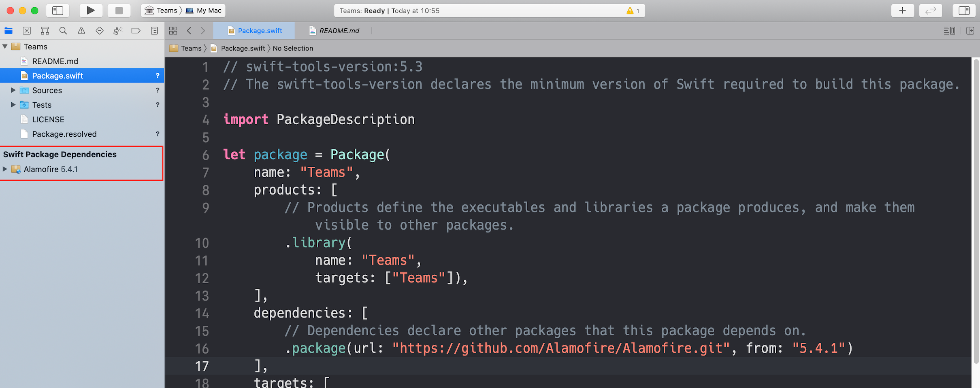Image resolution: width=980 pixels, height=388 pixels.
Task: Click the Library plus button
Action: point(902,11)
